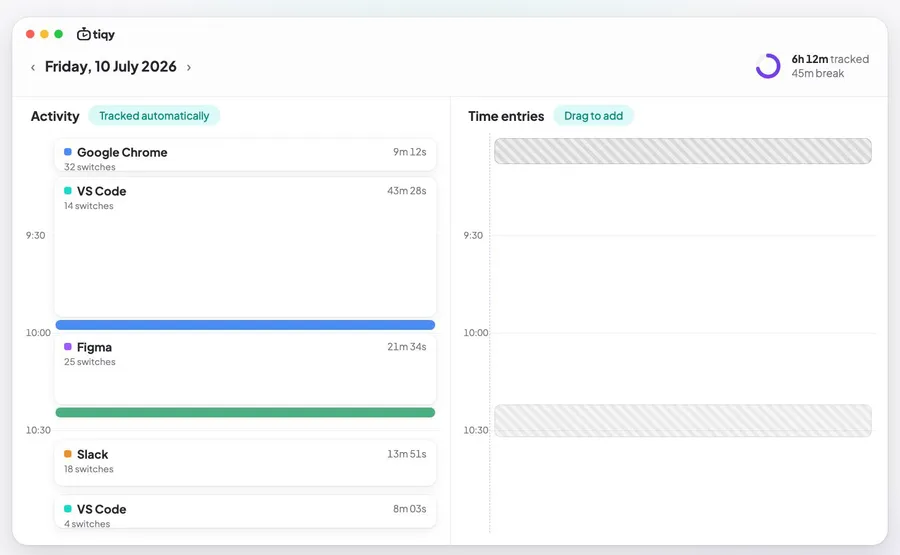Screen dimensions: 900x555
Task: Click the striped time entry at 10:30
Action: pyautogui.click(x=683, y=421)
